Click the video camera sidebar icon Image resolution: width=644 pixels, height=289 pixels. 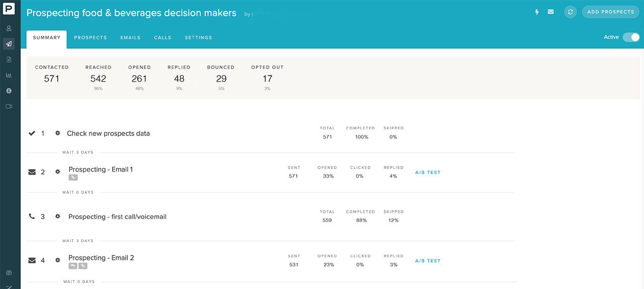[x=9, y=106]
